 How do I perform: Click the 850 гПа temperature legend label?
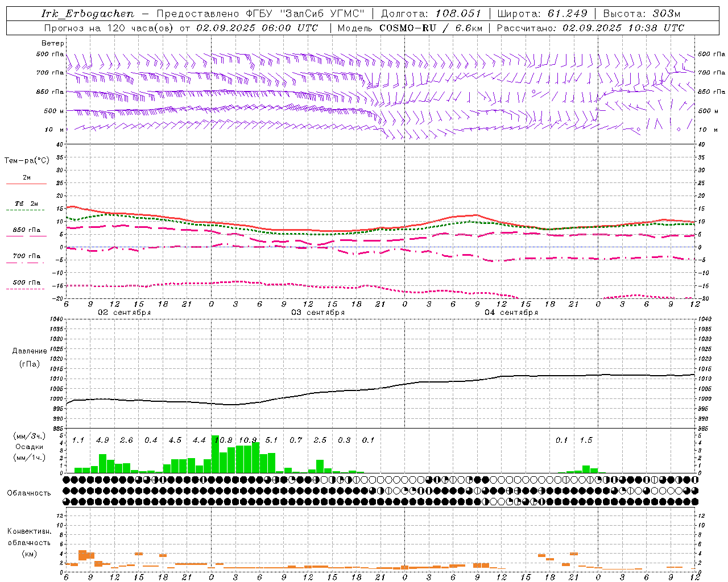(x=27, y=230)
